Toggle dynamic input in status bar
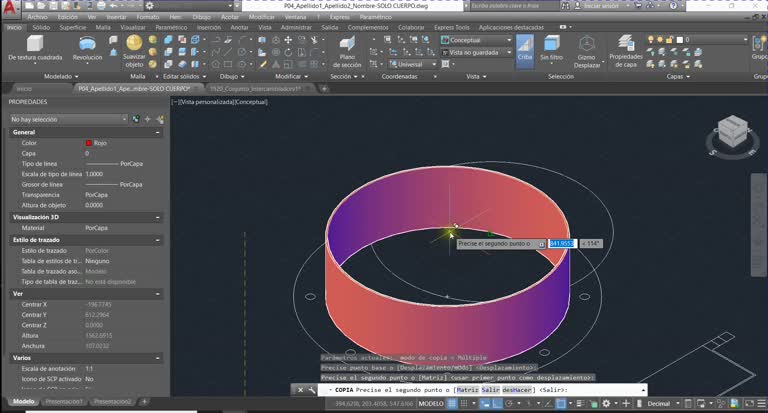 pos(485,404)
